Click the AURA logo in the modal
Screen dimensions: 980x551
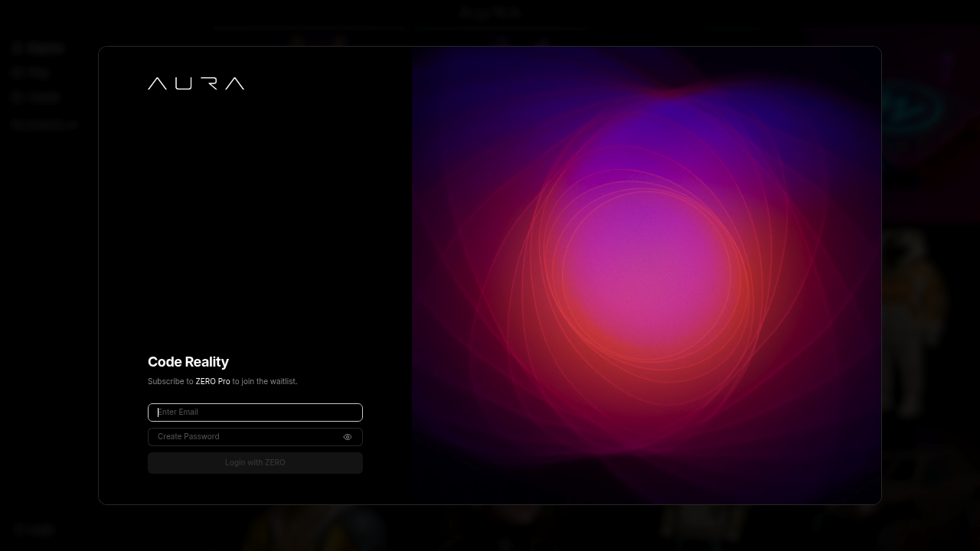[x=196, y=83]
